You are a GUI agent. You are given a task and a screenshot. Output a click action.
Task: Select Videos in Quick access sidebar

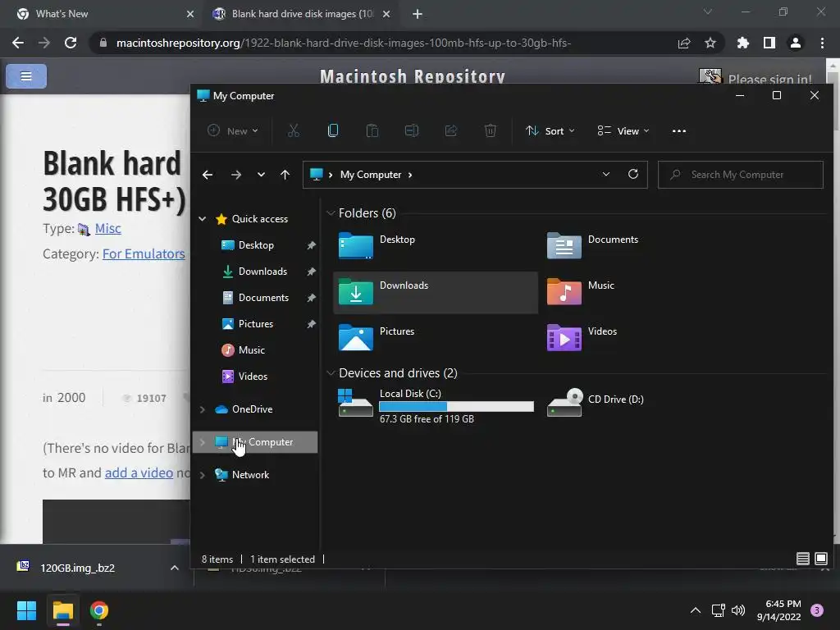[253, 376]
